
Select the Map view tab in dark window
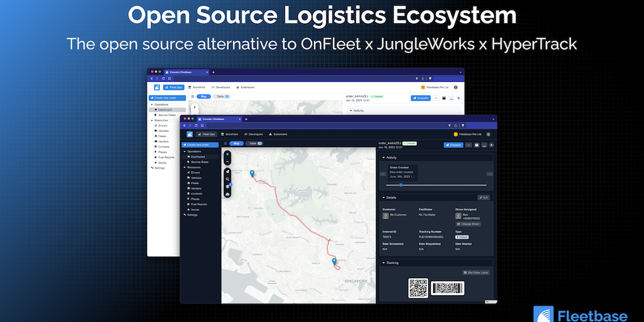coord(236,143)
